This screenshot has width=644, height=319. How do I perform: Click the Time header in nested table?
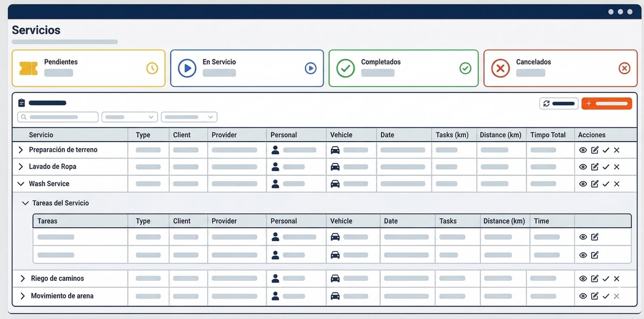tap(541, 221)
